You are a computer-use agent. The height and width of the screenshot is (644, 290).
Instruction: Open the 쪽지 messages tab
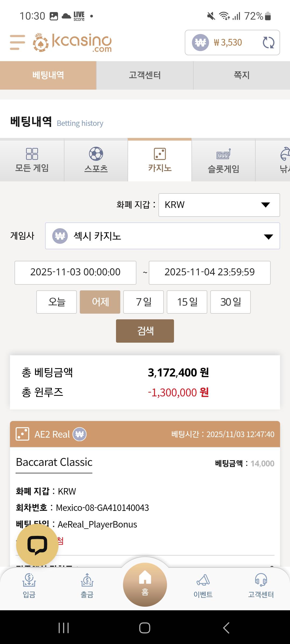(242, 75)
